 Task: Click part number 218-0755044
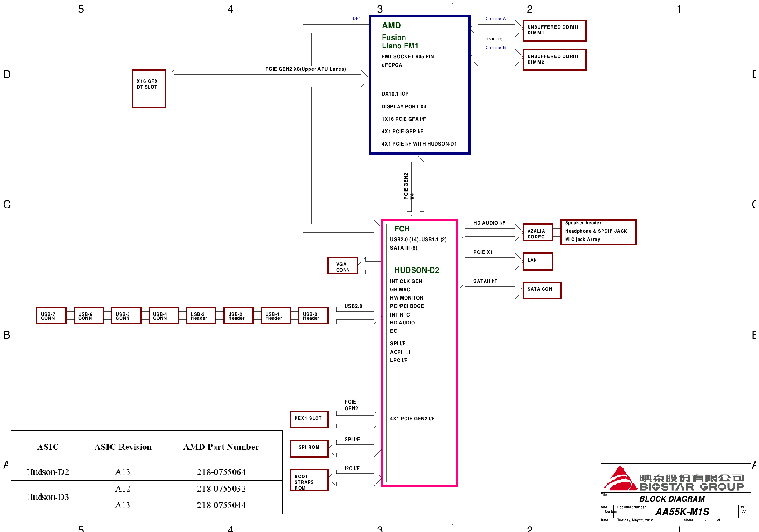pyautogui.click(x=221, y=505)
